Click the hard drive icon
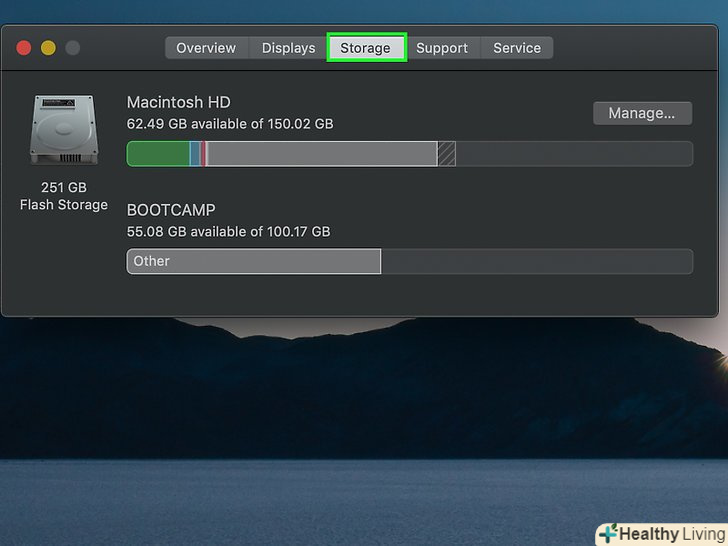The image size is (728, 546). tap(64, 130)
